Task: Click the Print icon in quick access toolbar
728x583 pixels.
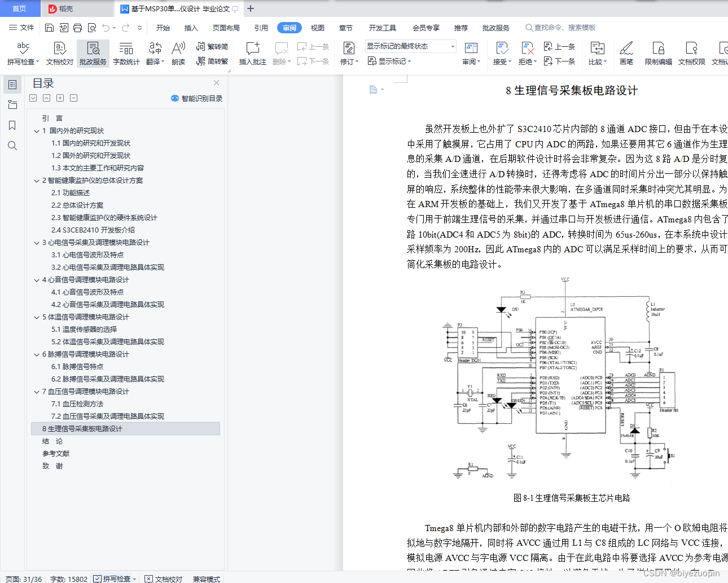Action: pyautogui.click(x=77, y=28)
